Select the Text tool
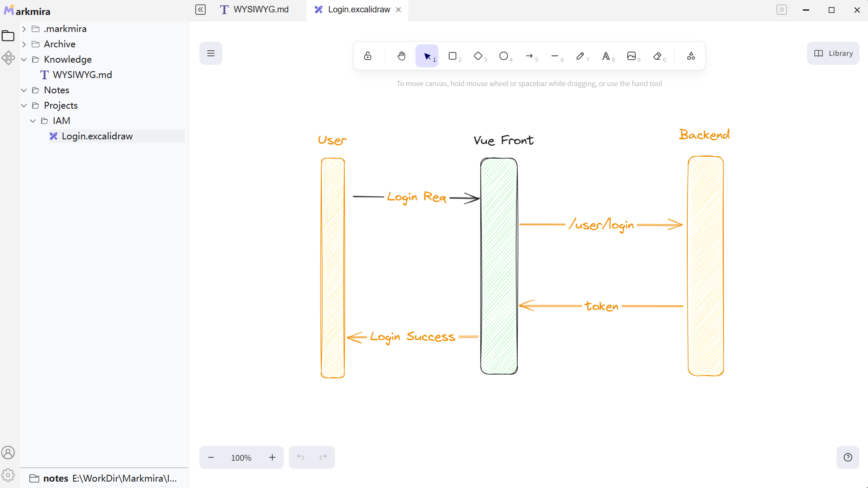The image size is (868, 488). click(606, 56)
